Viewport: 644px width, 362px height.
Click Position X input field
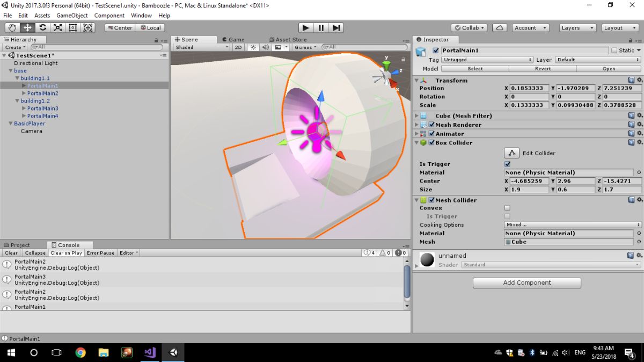pos(529,88)
